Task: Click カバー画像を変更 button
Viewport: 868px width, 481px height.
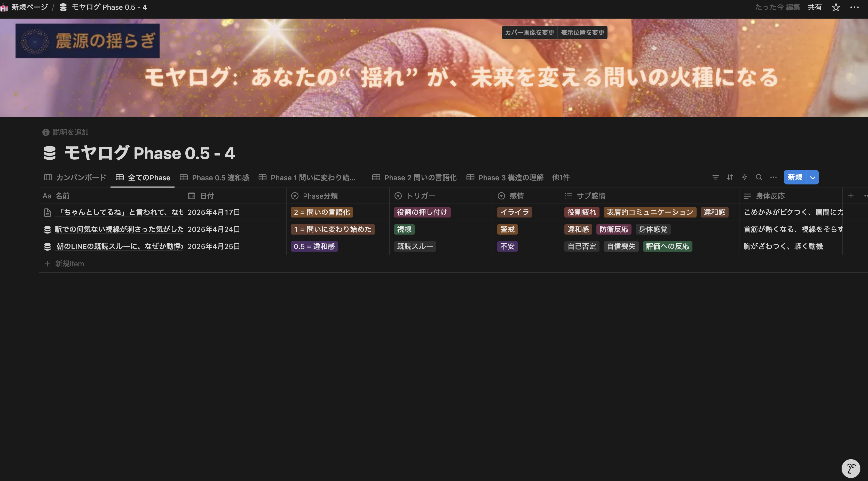Action: pyautogui.click(x=529, y=32)
